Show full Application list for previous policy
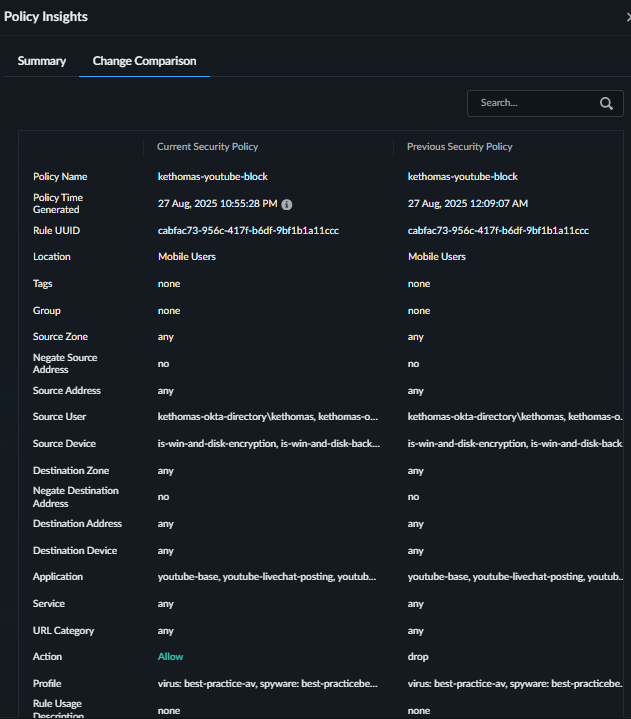 click(x=515, y=577)
